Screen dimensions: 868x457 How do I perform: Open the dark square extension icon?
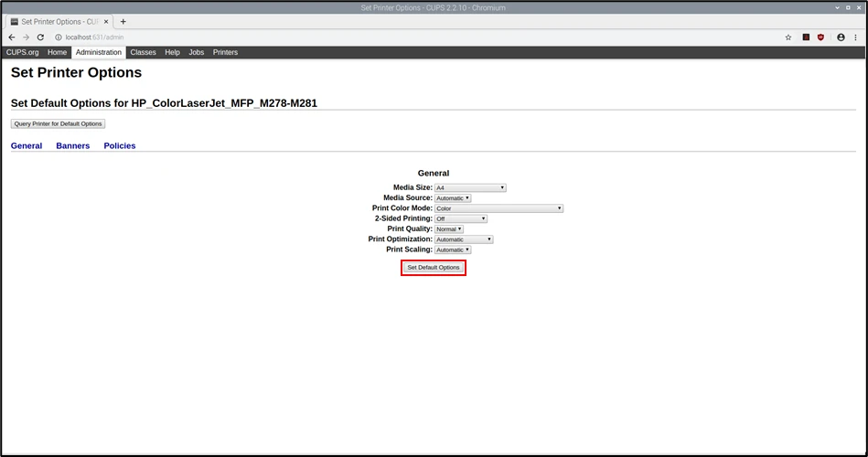[x=806, y=37]
